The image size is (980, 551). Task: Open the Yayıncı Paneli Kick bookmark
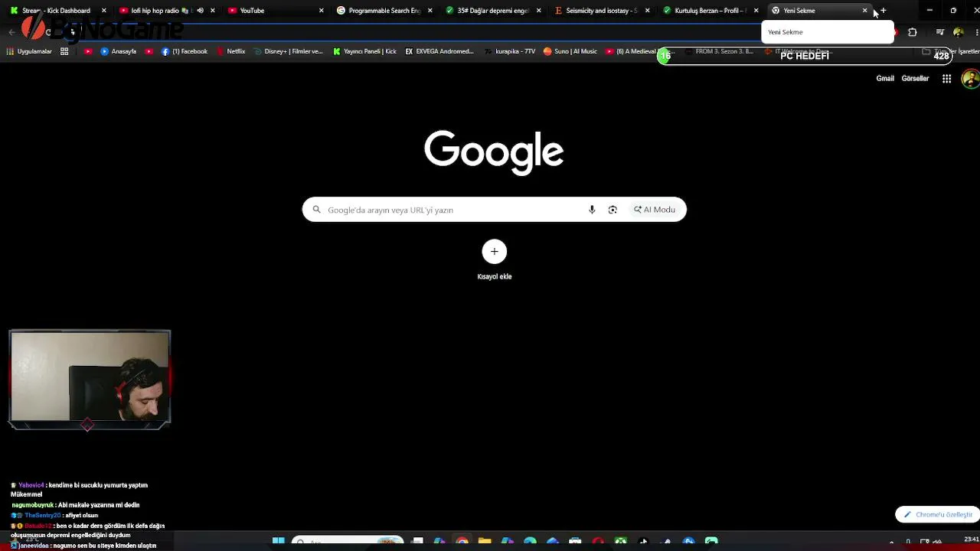click(x=364, y=51)
